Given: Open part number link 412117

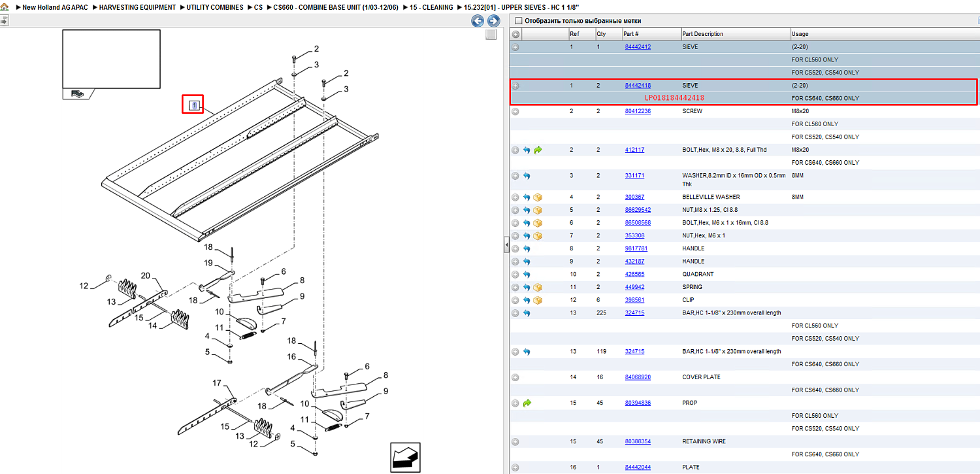Looking at the screenshot, I should point(634,150).
